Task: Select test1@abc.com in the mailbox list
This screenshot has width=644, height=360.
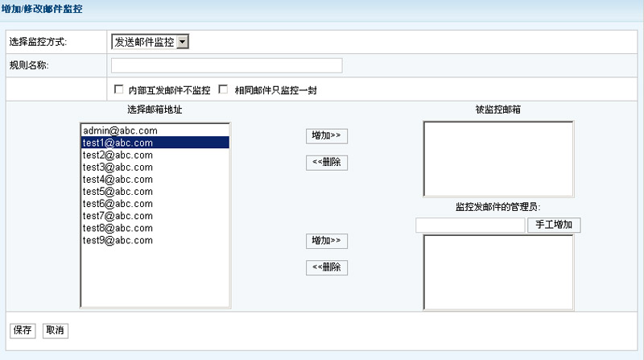Action: click(x=118, y=143)
